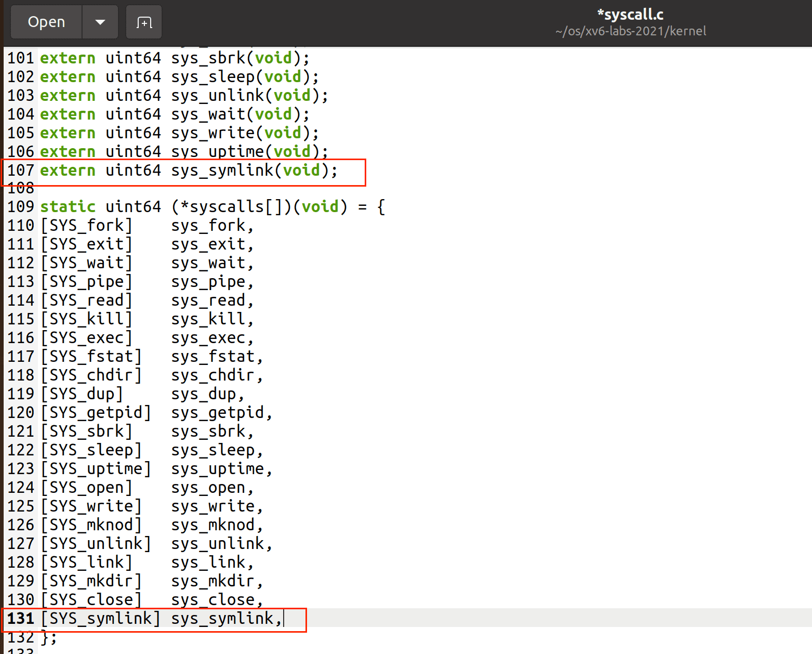
Task: Click the [SYS_symlink] entry on line 131
Action: 100,619
